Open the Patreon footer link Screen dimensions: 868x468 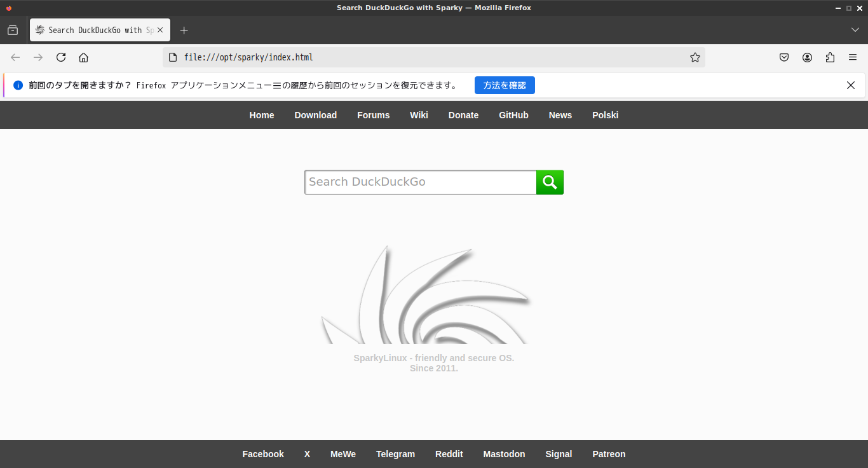(x=609, y=454)
